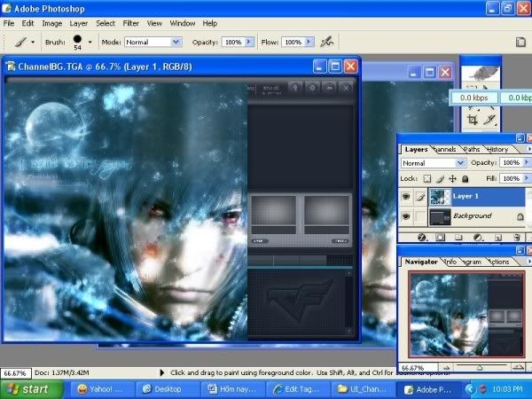Select the Layer 1 name
532x399 pixels.
click(465, 196)
